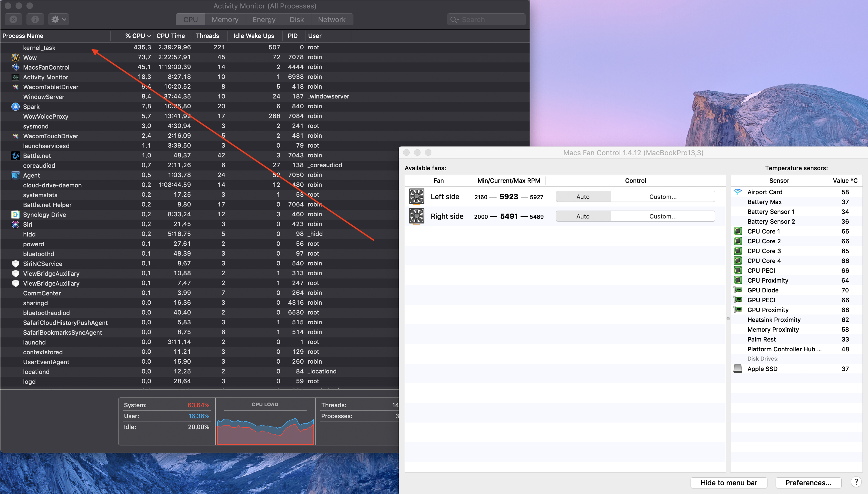This screenshot has height=494, width=868.
Task: Click the inspect process info icon
Action: [35, 19]
